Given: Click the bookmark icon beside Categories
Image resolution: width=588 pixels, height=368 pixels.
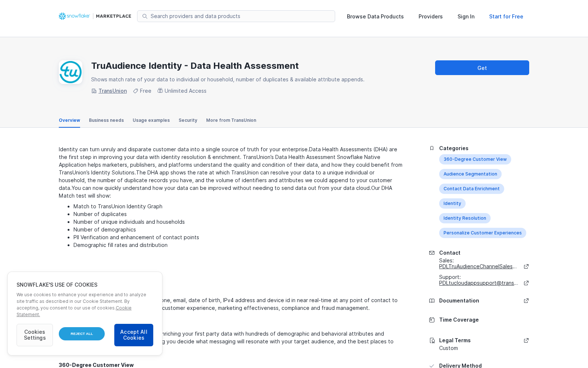Looking at the screenshot, I should click(x=432, y=148).
